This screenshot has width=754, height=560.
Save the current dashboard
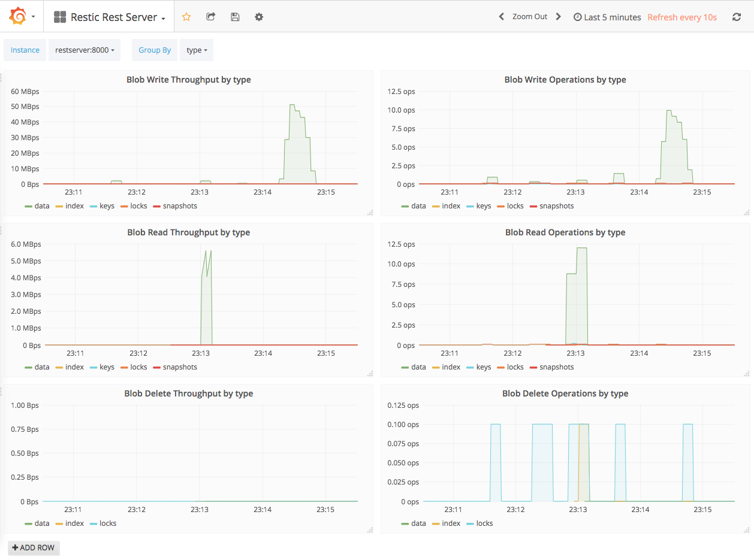235,16
